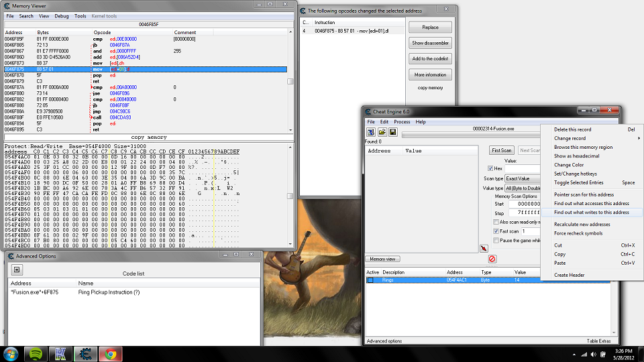Click the red clear address list icon

492,259
